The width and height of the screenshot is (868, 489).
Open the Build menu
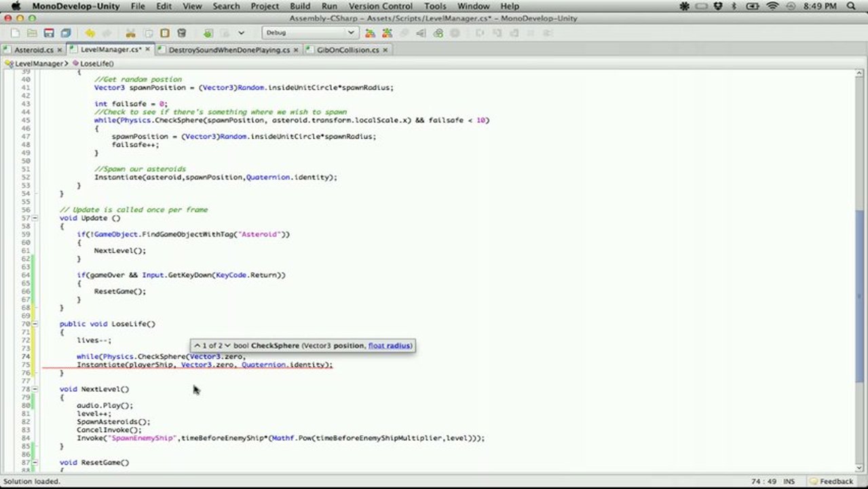(300, 6)
